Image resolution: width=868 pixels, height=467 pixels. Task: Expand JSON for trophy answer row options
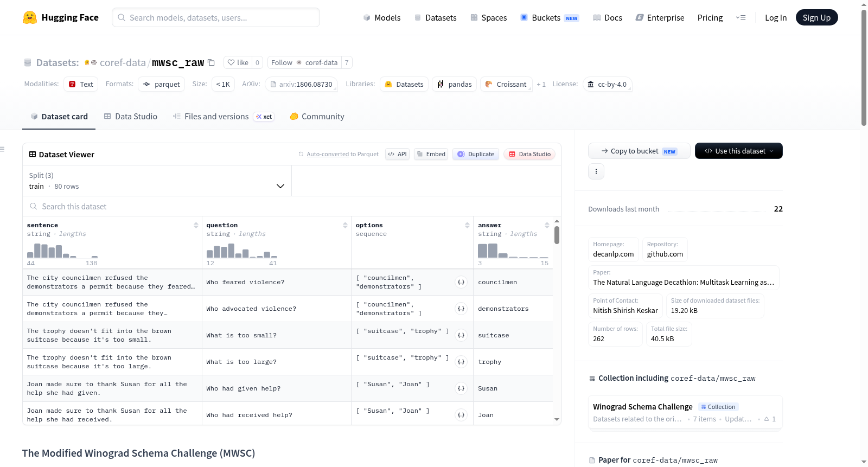click(x=461, y=362)
